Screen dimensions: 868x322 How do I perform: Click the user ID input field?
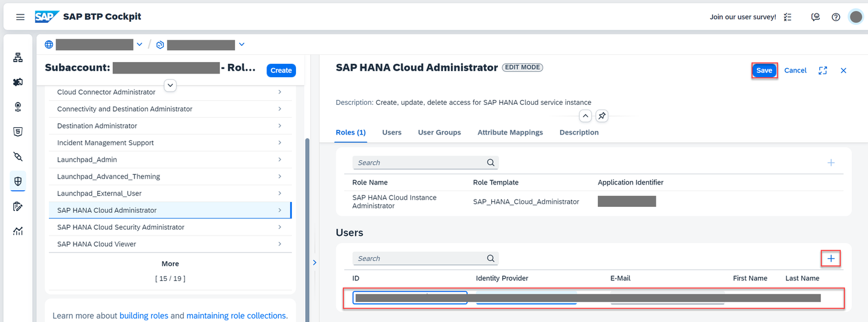click(x=410, y=298)
